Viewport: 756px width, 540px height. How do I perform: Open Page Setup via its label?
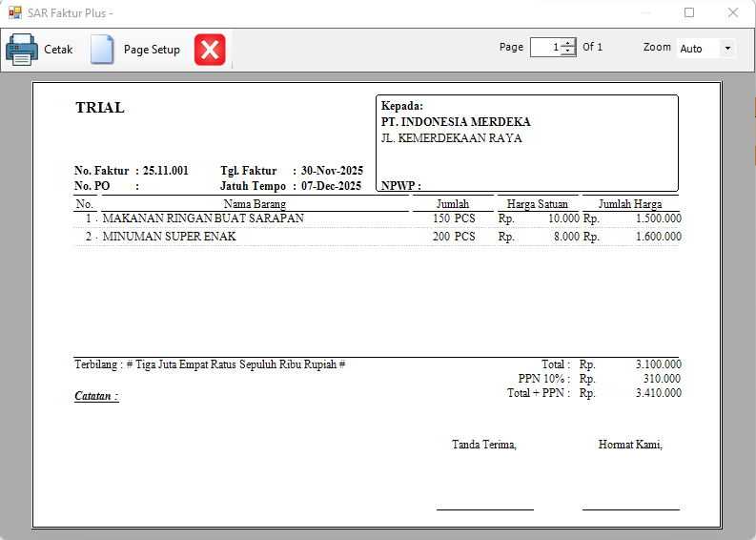click(x=152, y=50)
